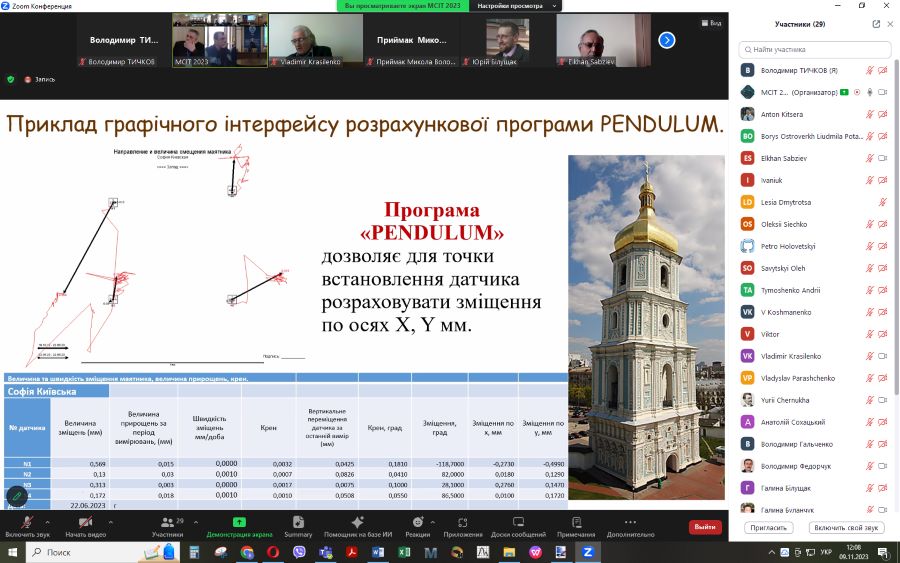
Task: Select MCIT 2023 video thumbnail
Action: (220, 40)
